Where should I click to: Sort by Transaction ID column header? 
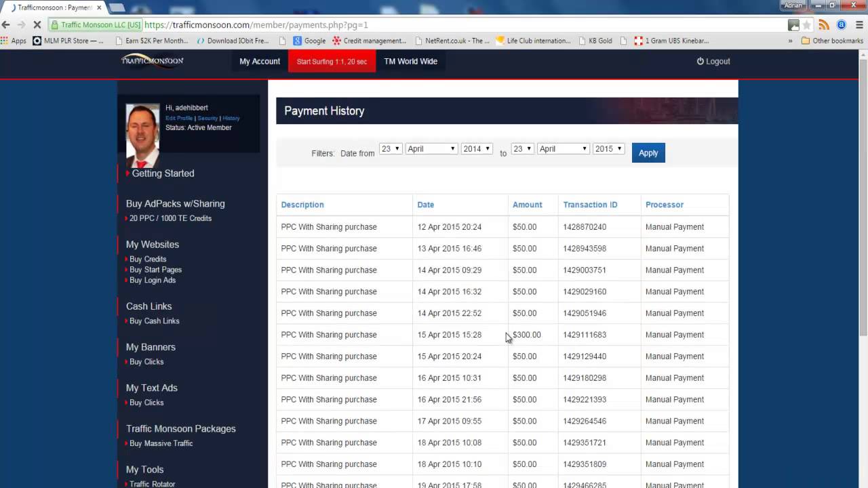[590, 205]
